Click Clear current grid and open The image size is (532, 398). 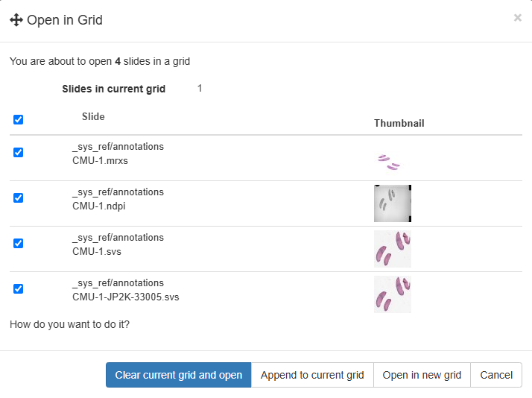point(179,375)
